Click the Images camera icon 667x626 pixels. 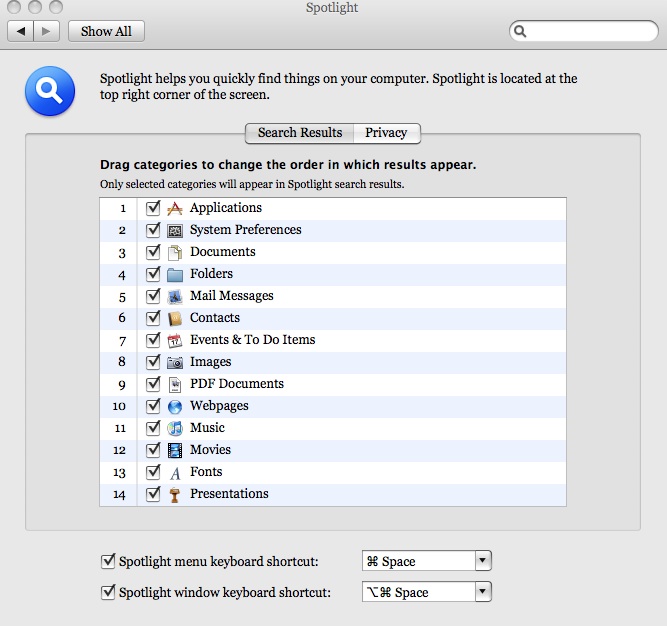175,363
